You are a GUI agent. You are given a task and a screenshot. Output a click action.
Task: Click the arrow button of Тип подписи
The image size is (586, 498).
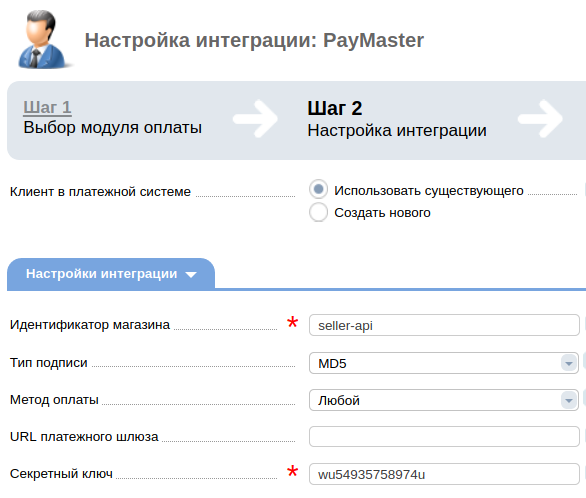tap(569, 363)
